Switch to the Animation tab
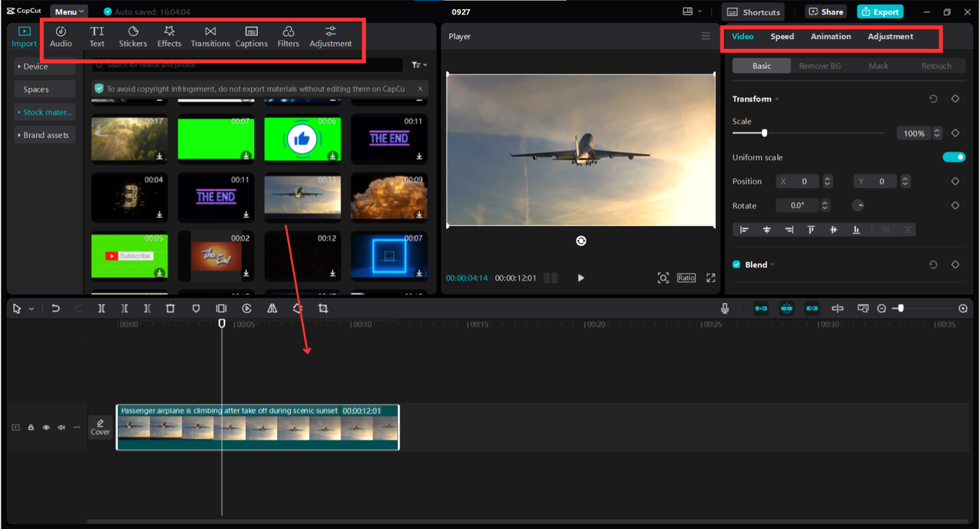This screenshot has width=980, height=529. pyautogui.click(x=831, y=36)
